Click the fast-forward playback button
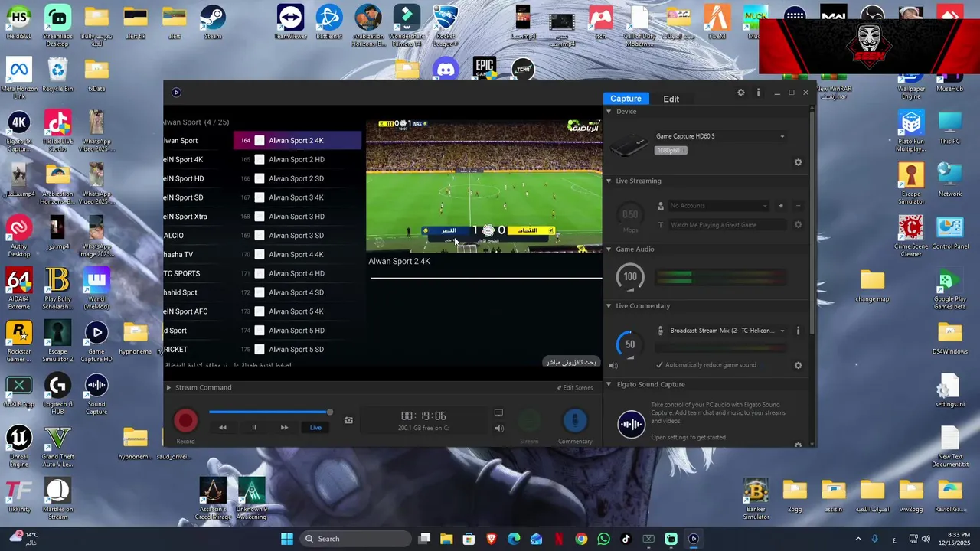The height and width of the screenshot is (551, 980). click(x=284, y=428)
